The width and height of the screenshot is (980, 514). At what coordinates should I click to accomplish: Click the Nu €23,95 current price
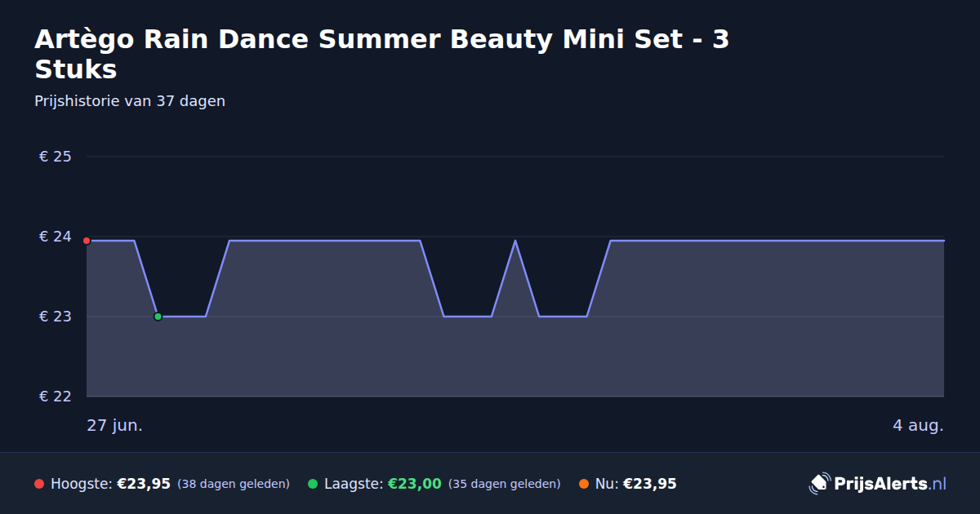650,484
